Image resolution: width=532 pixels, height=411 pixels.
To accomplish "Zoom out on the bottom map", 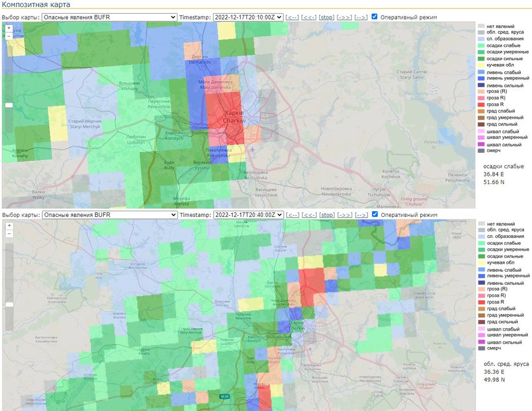I will pos(9,233).
